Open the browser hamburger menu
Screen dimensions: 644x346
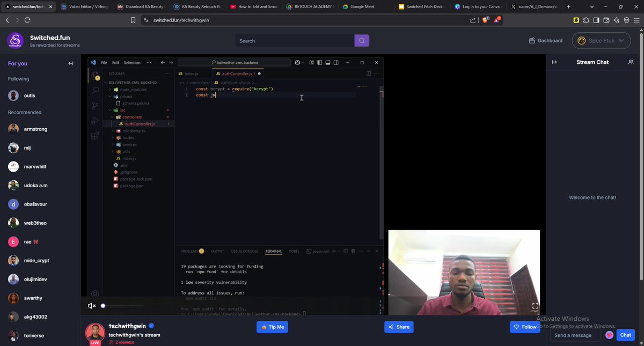pos(636,20)
